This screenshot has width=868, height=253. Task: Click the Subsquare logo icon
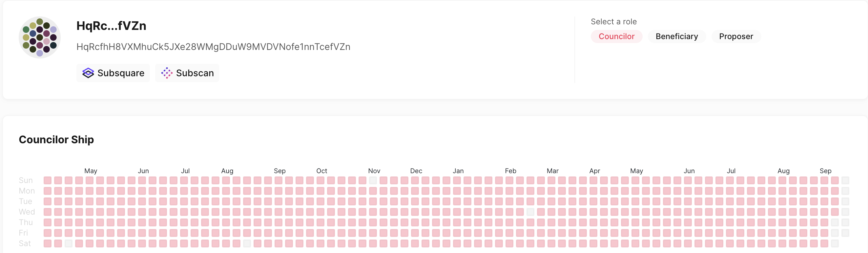tap(89, 73)
